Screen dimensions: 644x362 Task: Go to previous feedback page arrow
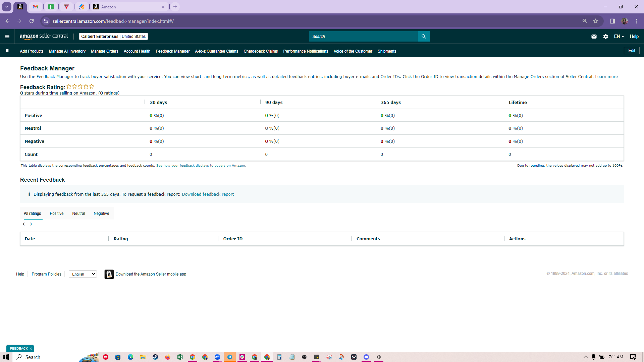tap(24, 224)
